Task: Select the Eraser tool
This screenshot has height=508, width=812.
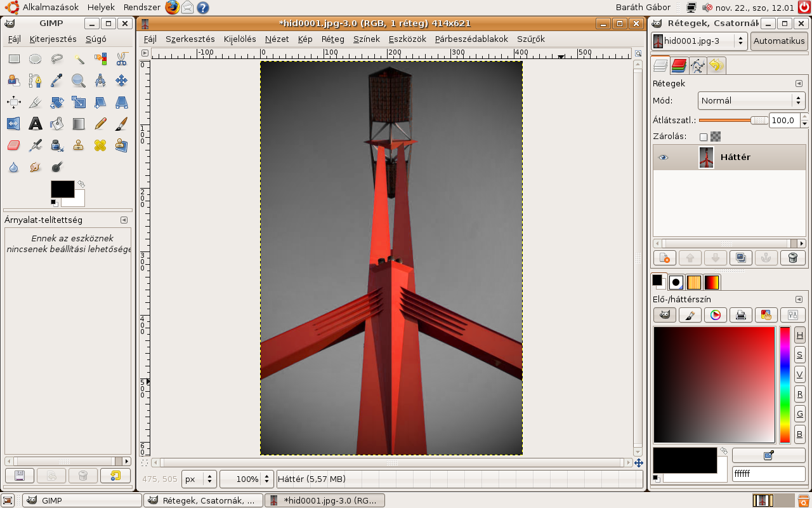Action: point(14,145)
